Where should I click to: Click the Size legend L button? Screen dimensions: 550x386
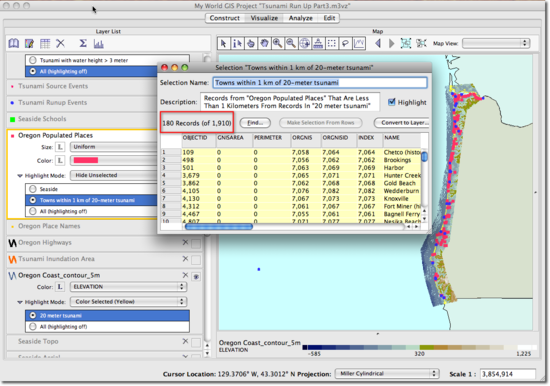[x=60, y=147]
